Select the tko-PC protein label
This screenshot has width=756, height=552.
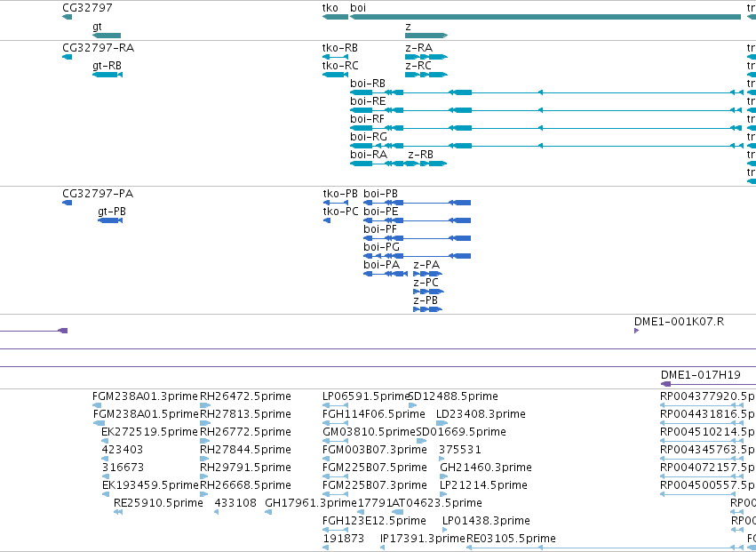[x=341, y=212]
